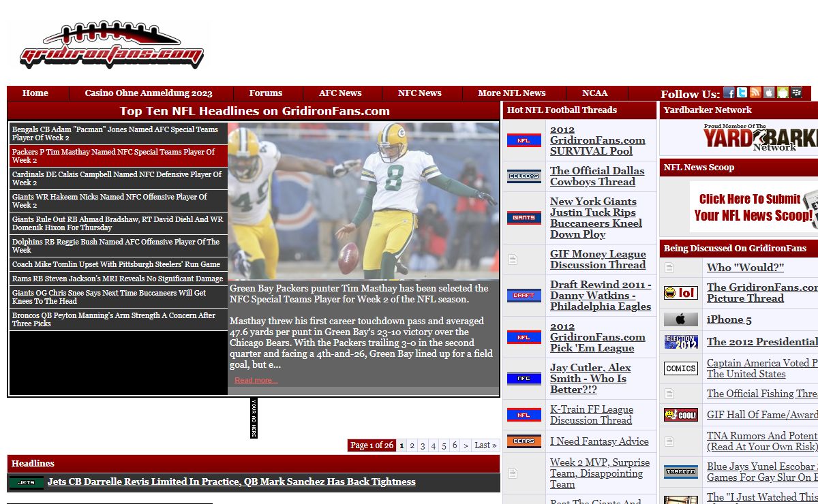Click Bears icon beside Fantasy Advice thread
Image resolution: width=818 pixels, height=504 pixels.
524,441
